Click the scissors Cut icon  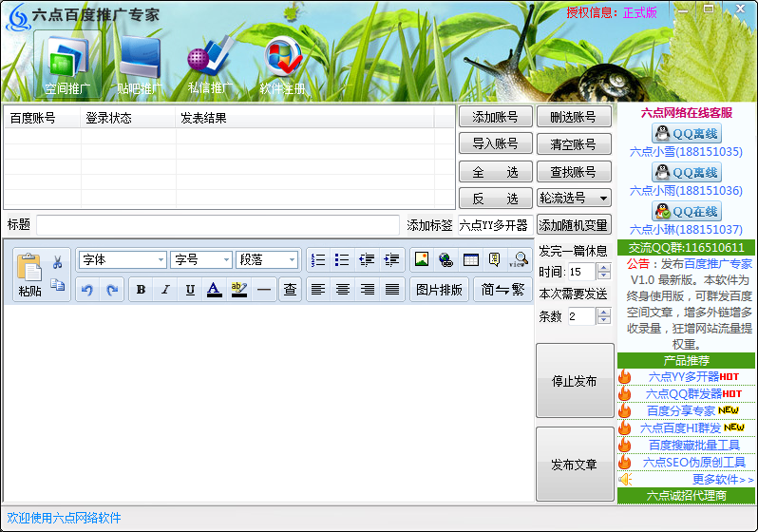(57, 262)
